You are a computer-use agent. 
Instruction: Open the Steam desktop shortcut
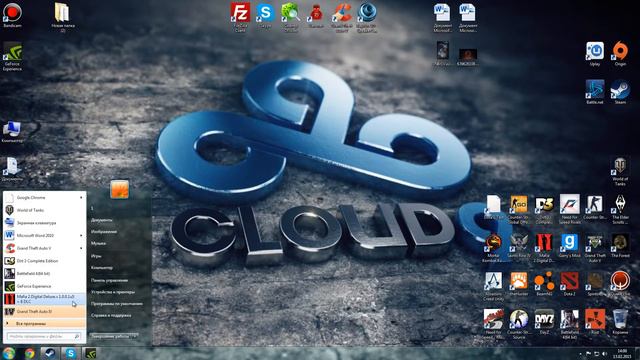tap(620, 92)
